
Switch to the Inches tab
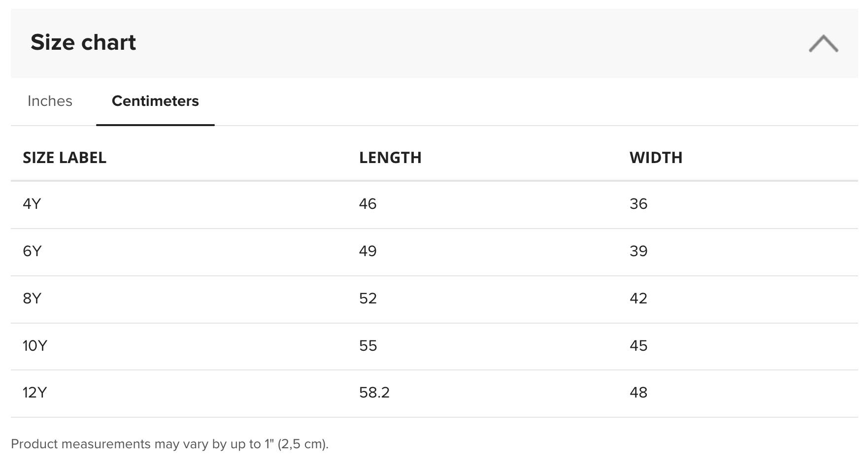tap(50, 101)
